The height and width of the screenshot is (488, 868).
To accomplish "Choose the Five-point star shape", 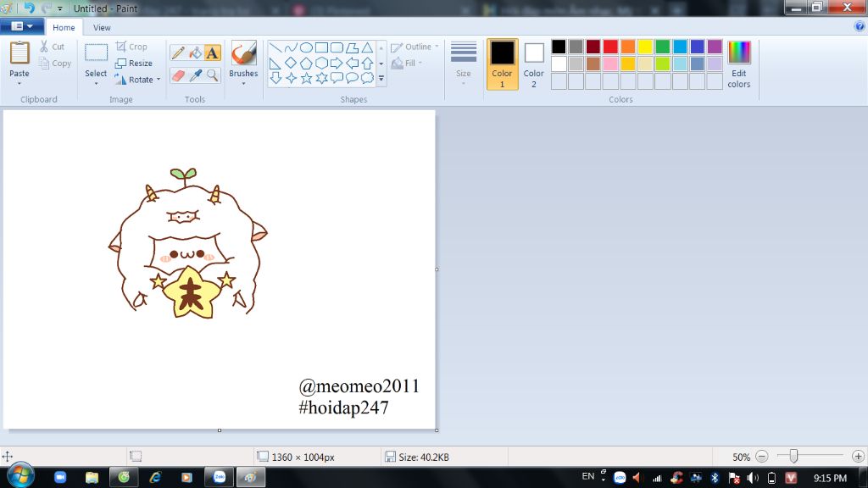I will pos(306,78).
